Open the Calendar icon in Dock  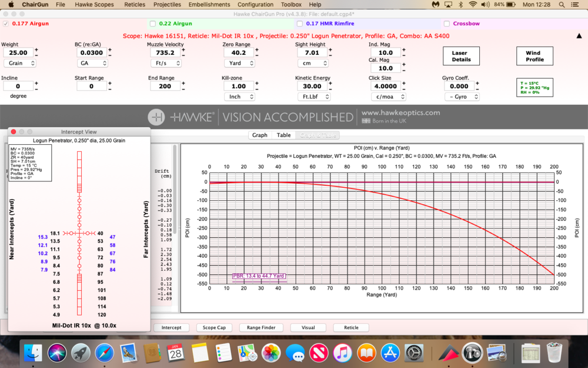pyautogui.click(x=175, y=353)
